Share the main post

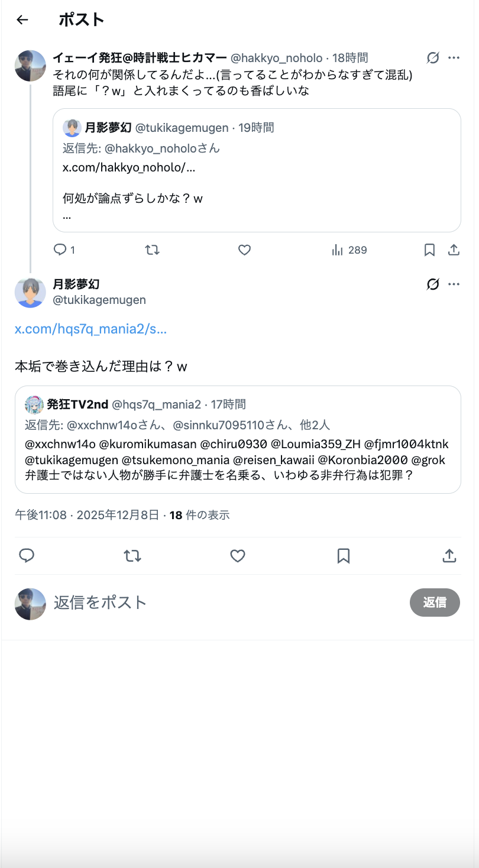pyautogui.click(x=449, y=556)
